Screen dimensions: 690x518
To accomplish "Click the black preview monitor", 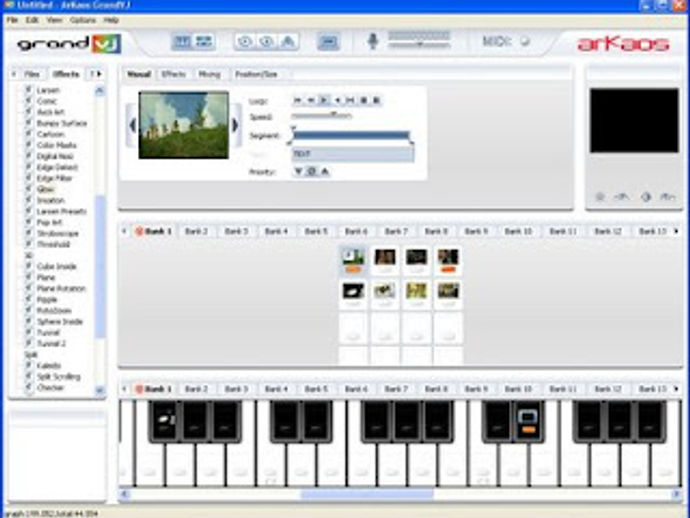I will click(634, 121).
